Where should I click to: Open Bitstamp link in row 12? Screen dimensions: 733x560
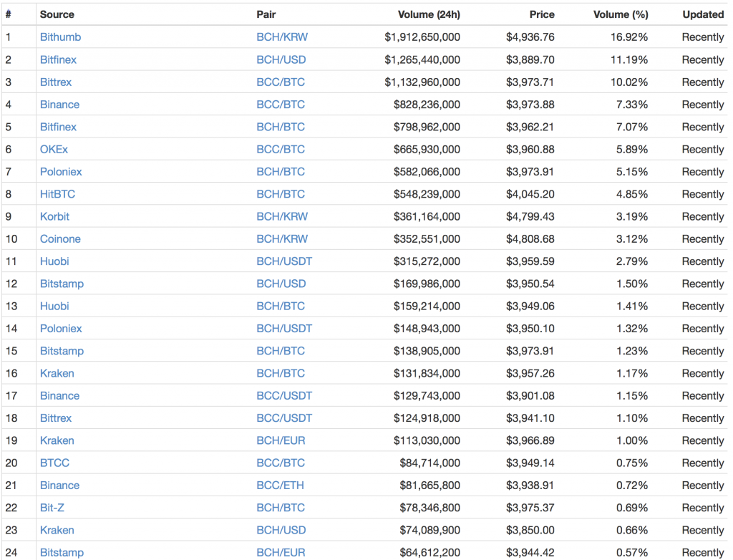pyautogui.click(x=62, y=284)
